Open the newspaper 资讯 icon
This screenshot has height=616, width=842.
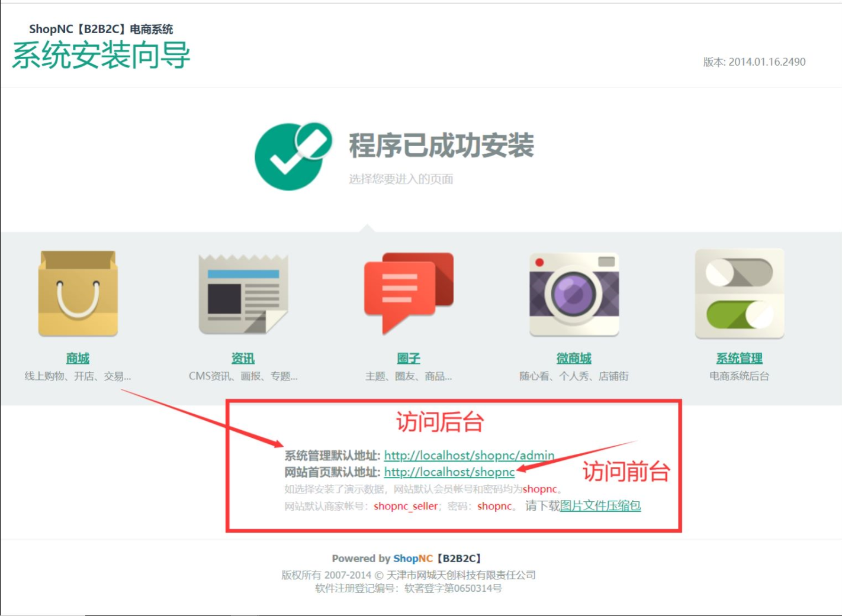(243, 295)
